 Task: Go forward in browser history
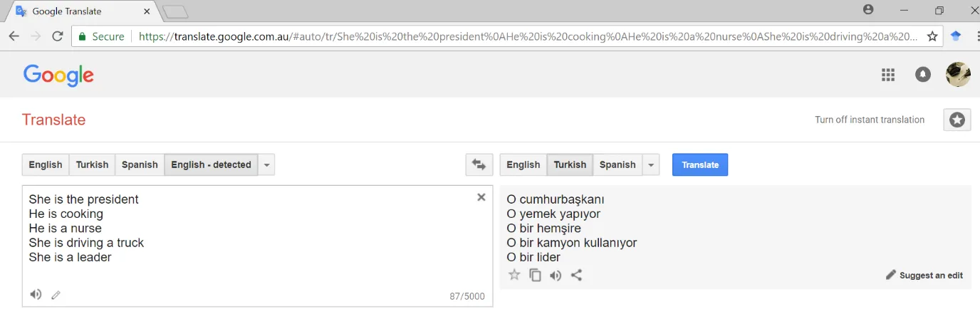coord(36,36)
